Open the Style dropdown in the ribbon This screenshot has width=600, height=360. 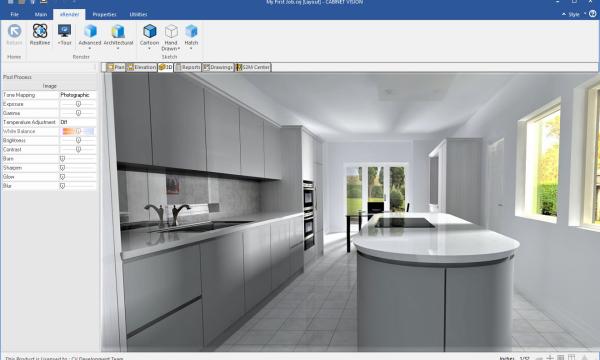click(x=577, y=14)
